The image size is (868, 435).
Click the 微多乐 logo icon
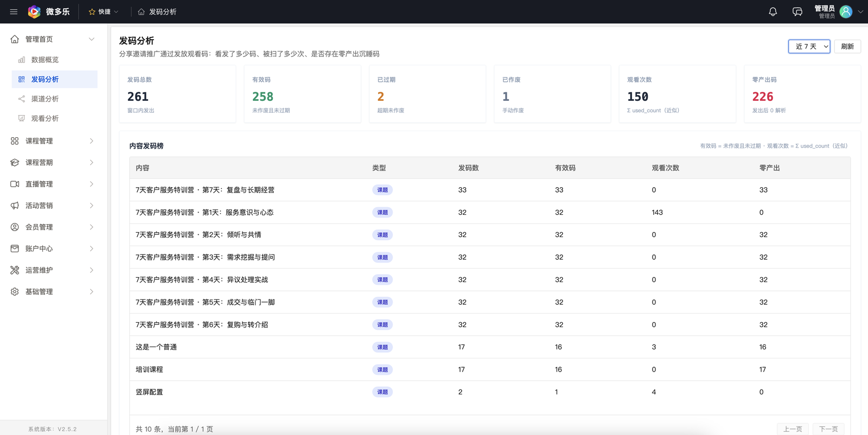(x=34, y=11)
